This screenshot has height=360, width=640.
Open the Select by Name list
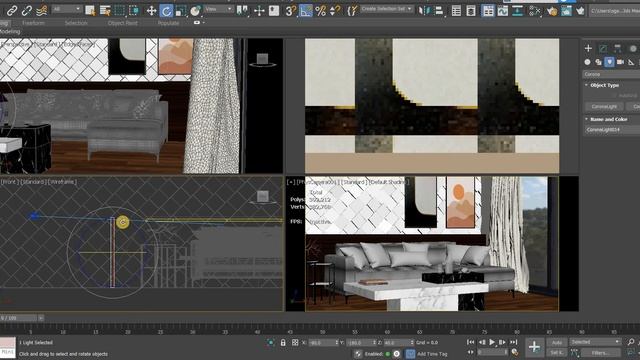coord(105,10)
